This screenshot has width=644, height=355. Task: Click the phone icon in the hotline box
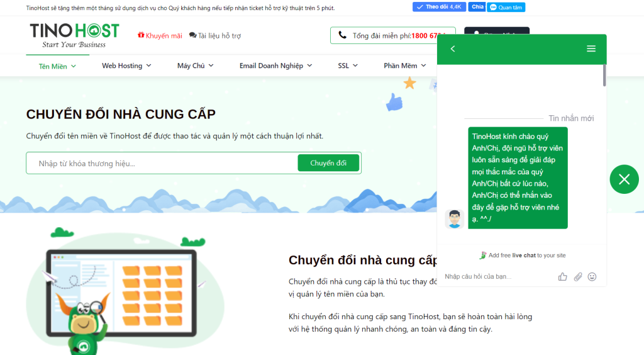click(342, 35)
